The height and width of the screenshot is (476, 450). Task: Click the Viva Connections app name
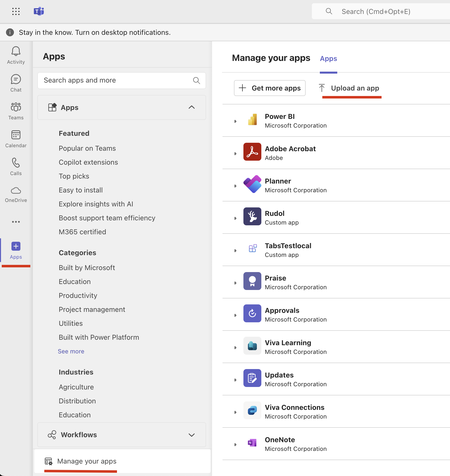[294, 407]
